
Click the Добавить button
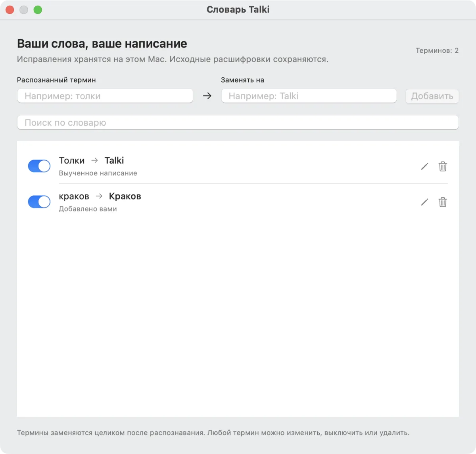click(432, 96)
